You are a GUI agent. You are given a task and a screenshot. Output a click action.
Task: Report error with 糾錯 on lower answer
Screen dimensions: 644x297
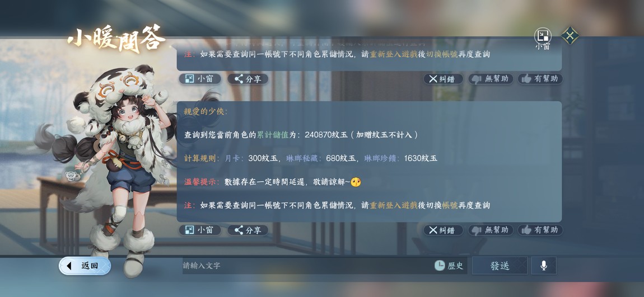point(443,230)
